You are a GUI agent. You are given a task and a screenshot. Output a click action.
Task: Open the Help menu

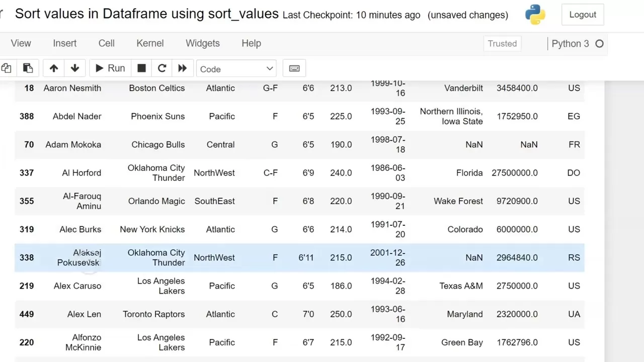(x=251, y=43)
